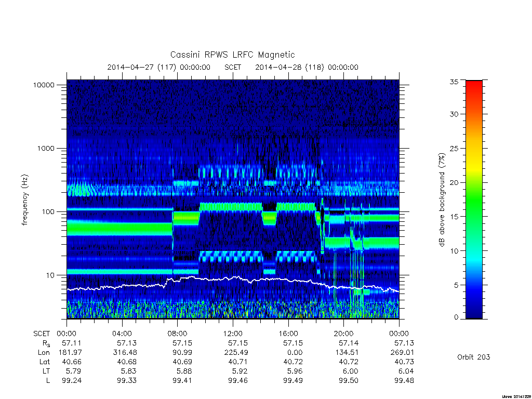
Task: Click the local time value '6.00'
Action: click(x=351, y=371)
